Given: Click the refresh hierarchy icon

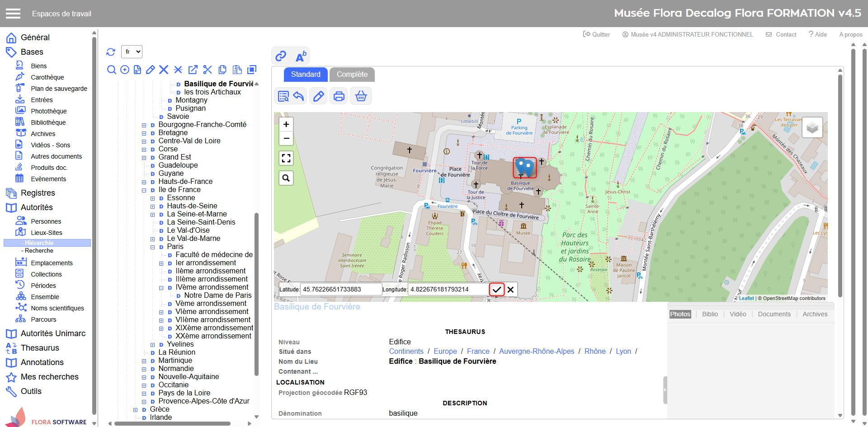Looking at the screenshot, I should [x=111, y=52].
